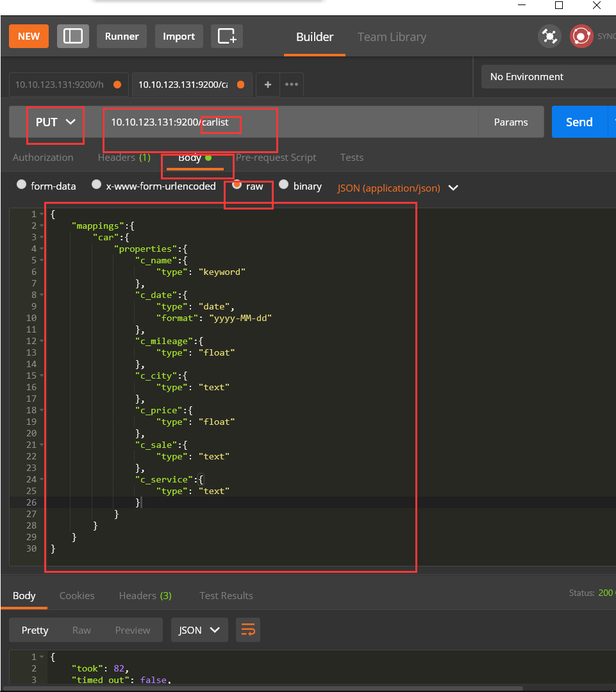Send the request
Image resolution: width=616 pixels, height=692 pixels.
tap(579, 122)
